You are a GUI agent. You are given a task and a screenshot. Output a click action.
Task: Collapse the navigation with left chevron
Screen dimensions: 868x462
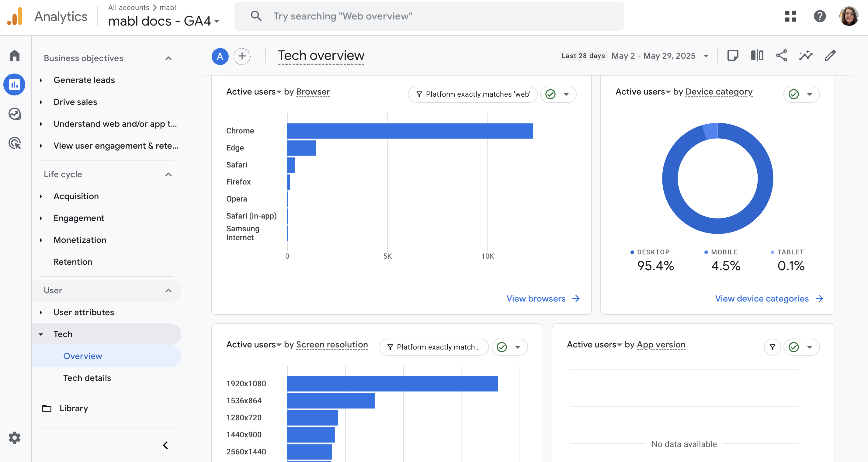tap(165, 445)
